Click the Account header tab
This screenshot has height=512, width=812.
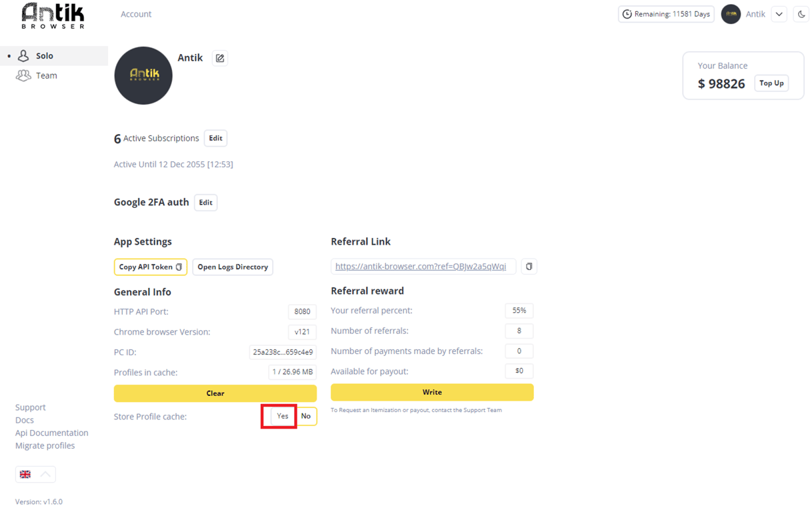pos(136,14)
